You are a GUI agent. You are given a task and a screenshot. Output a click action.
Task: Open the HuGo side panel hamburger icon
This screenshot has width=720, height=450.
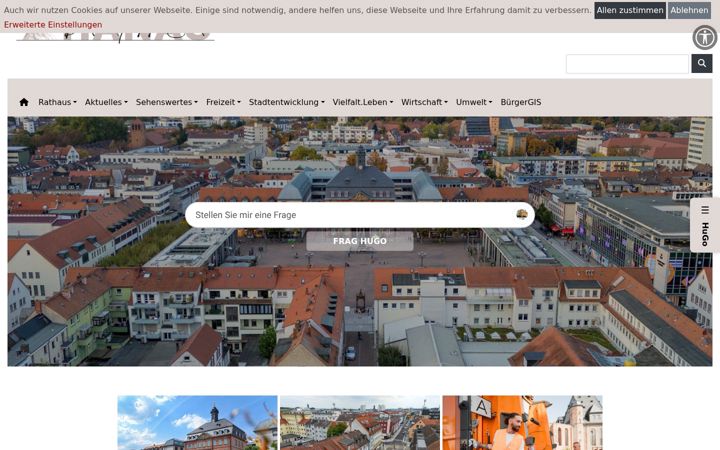(x=705, y=210)
